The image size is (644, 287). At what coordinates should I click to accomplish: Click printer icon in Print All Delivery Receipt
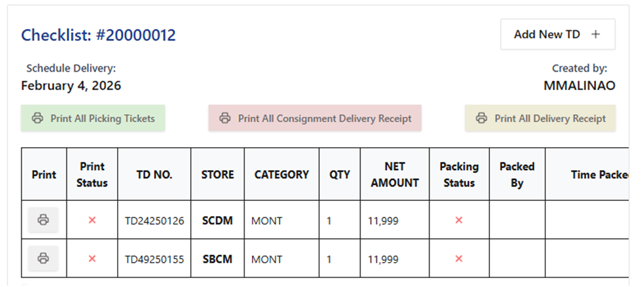click(482, 118)
